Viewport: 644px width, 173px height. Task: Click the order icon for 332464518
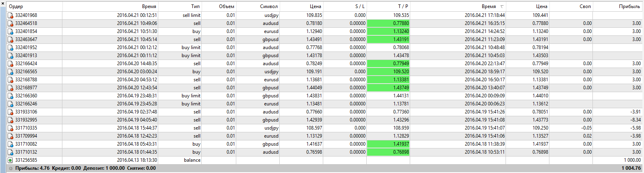coord(10,23)
